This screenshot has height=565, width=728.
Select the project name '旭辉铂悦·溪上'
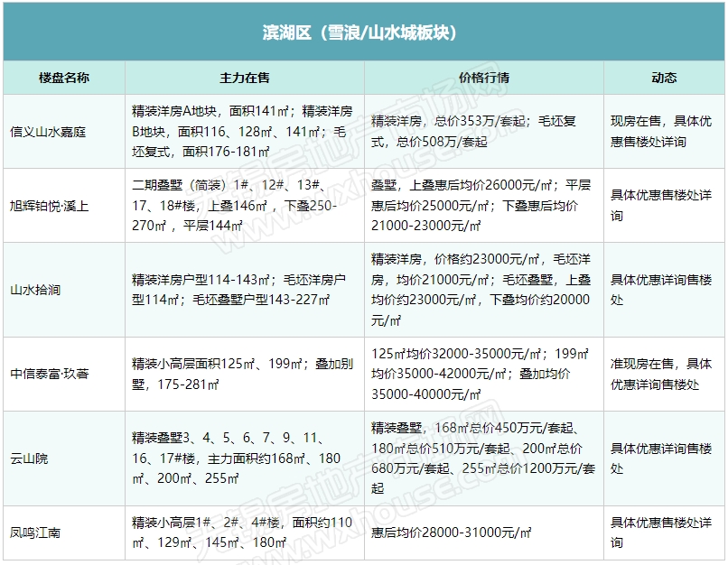coord(49,206)
